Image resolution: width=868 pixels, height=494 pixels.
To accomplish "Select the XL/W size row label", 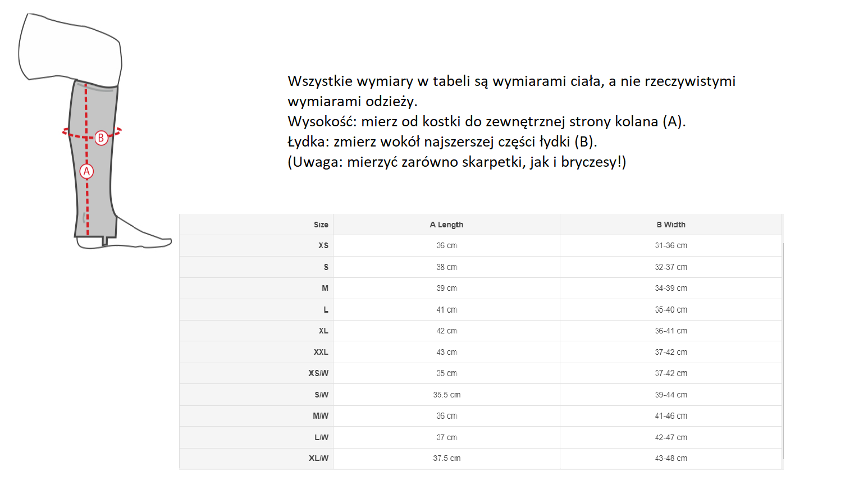I will pyautogui.click(x=318, y=458).
